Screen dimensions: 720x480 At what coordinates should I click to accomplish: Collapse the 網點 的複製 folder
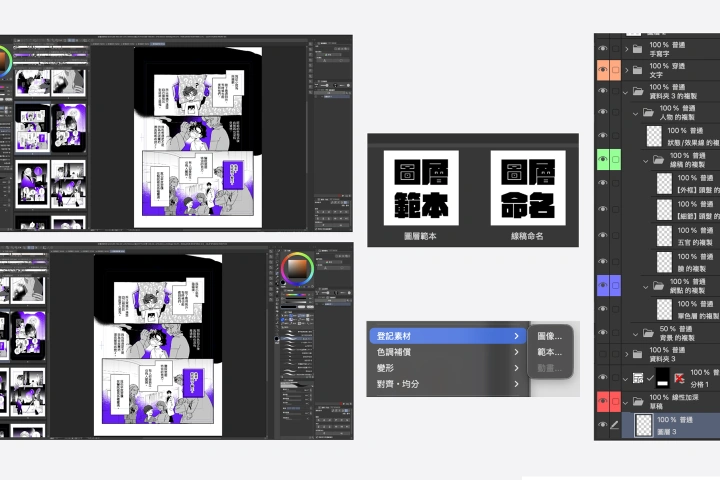click(646, 287)
